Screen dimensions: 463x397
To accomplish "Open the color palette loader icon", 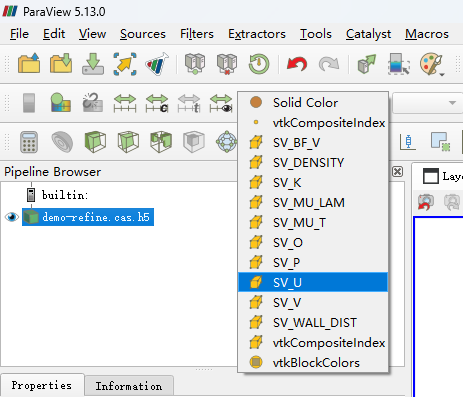I will click(431, 64).
